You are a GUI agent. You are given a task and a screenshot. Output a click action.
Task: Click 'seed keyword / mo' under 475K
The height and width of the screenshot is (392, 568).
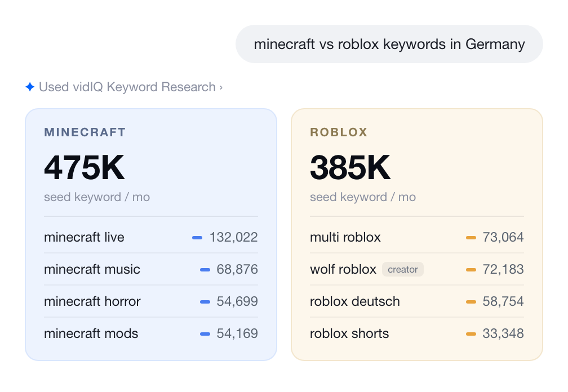coord(97,197)
